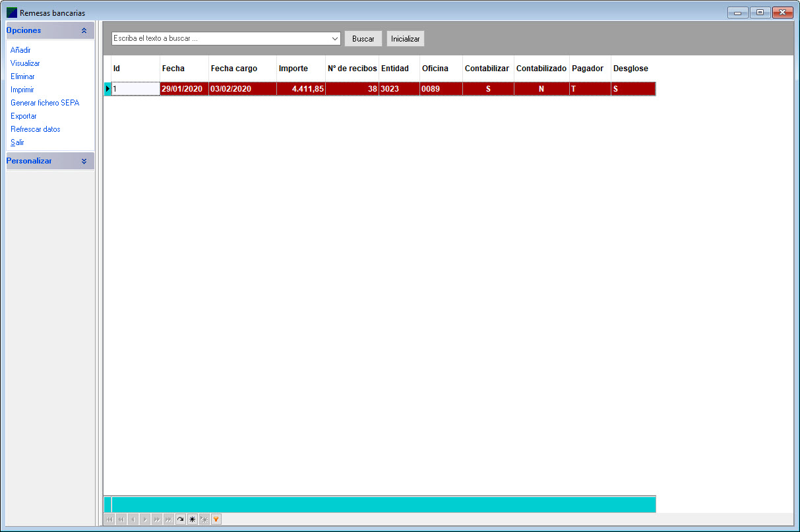
Task: Click the Desglose column header
Action: tap(633, 69)
